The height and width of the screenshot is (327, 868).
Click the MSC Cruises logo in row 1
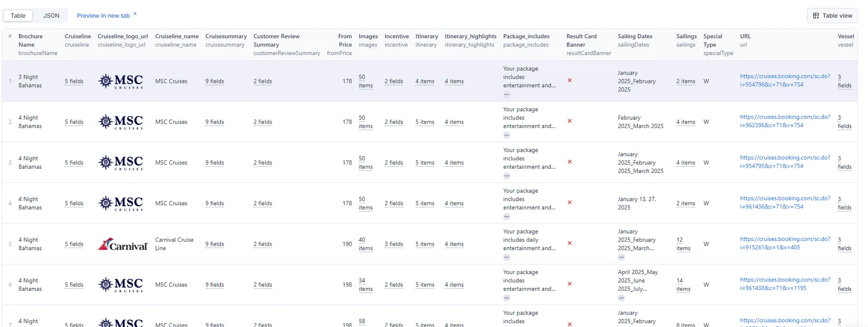coord(121,81)
